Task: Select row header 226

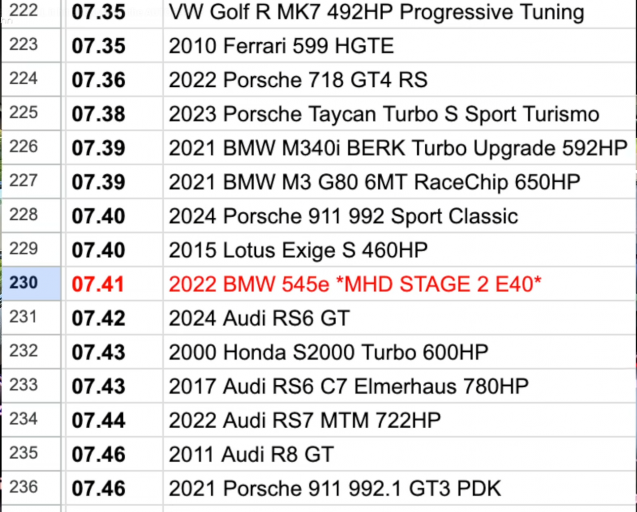Action: tap(31, 148)
